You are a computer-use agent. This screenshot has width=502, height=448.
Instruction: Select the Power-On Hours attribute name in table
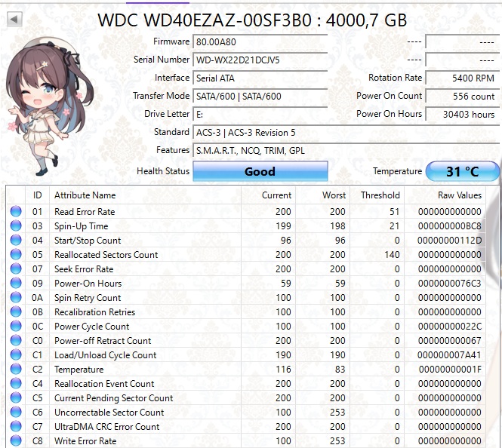coord(88,284)
